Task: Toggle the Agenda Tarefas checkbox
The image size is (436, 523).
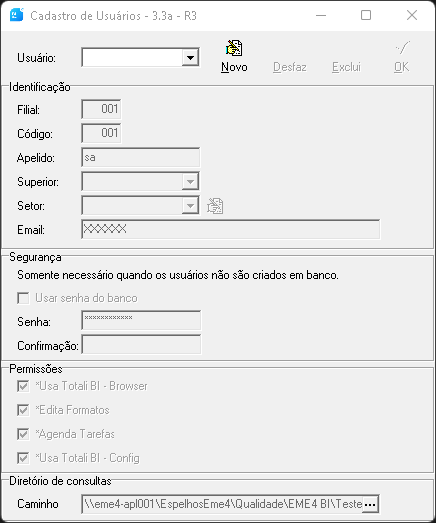Action: coord(23,434)
